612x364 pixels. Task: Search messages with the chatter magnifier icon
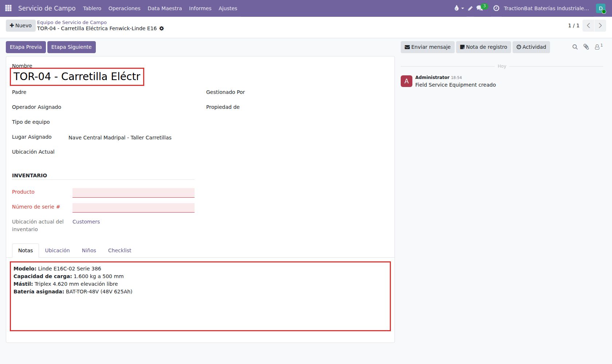click(x=575, y=47)
